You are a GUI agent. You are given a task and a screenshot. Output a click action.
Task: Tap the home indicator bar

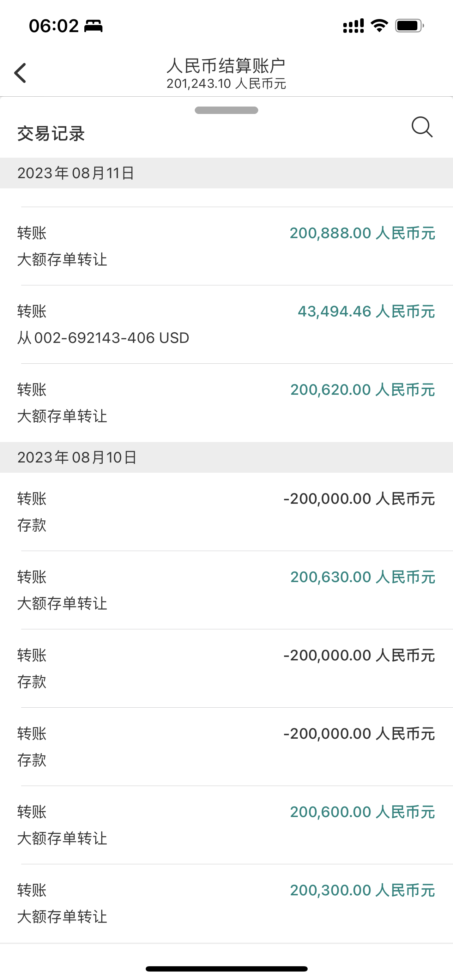pyautogui.click(x=226, y=969)
